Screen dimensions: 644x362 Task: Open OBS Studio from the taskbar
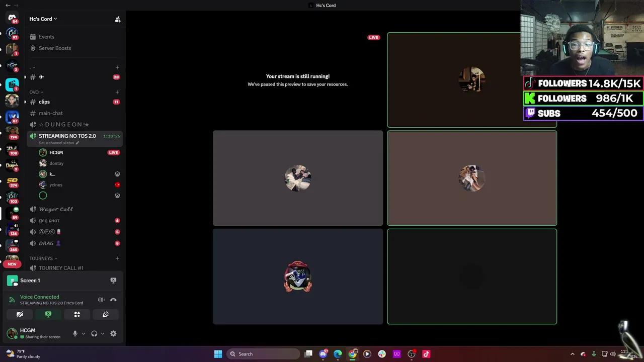pos(412,354)
